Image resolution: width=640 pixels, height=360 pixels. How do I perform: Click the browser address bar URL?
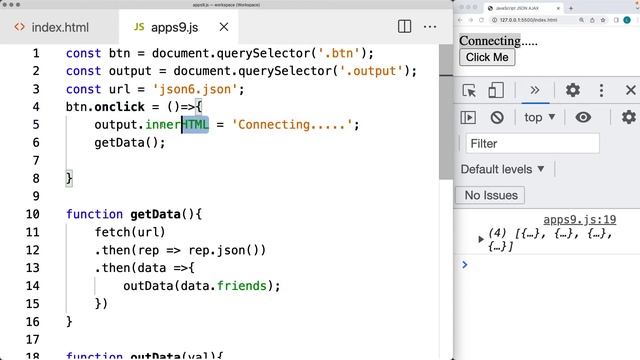coord(528,20)
